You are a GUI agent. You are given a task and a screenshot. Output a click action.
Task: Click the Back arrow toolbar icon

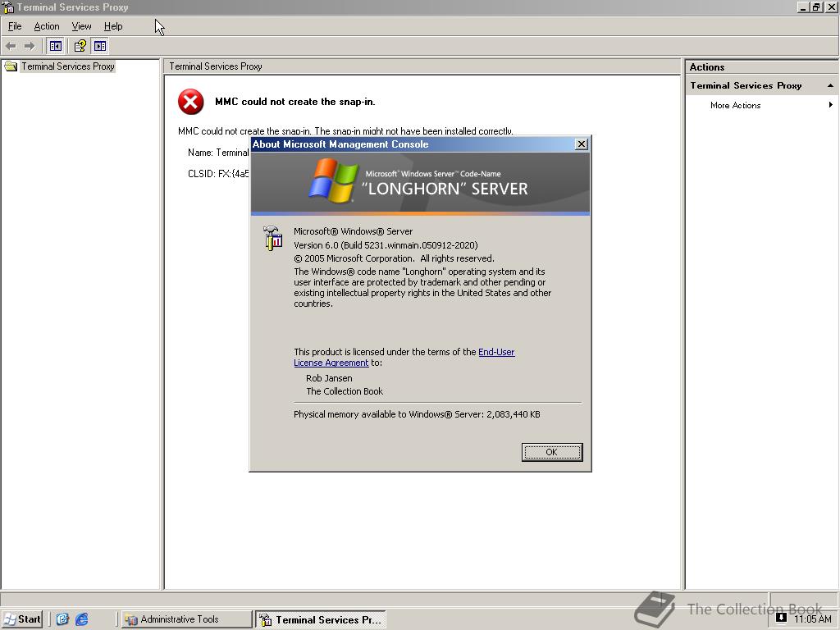11,46
